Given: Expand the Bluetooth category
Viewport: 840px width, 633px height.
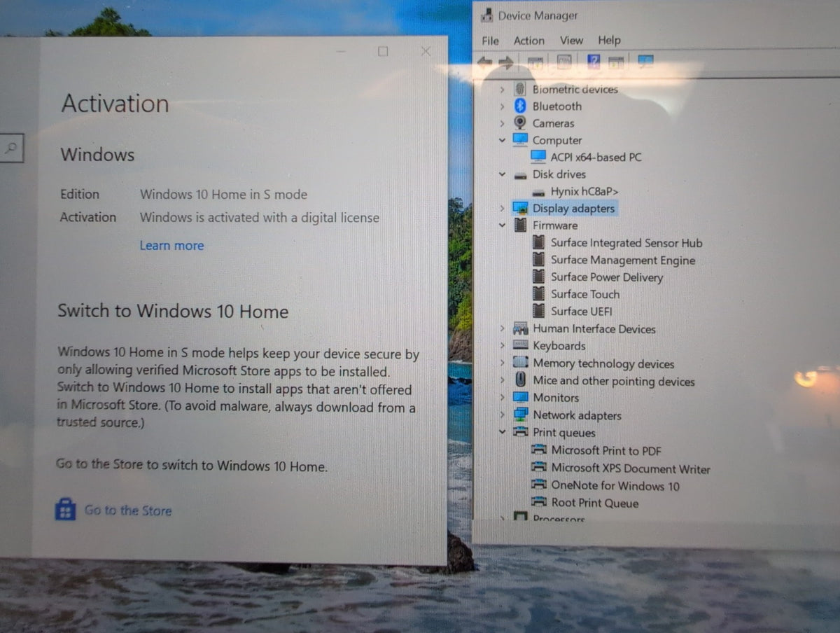Looking at the screenshot, I should (x=502, y=106).
